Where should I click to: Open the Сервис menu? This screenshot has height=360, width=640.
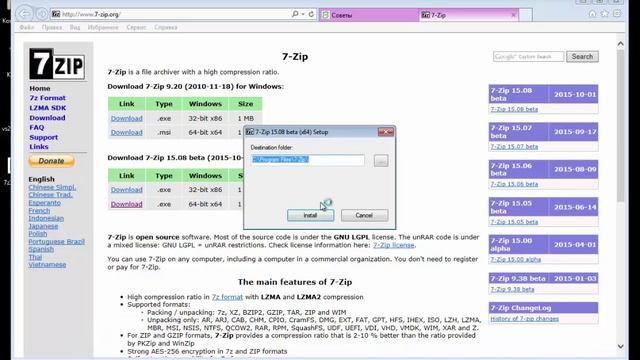[136, 27]
